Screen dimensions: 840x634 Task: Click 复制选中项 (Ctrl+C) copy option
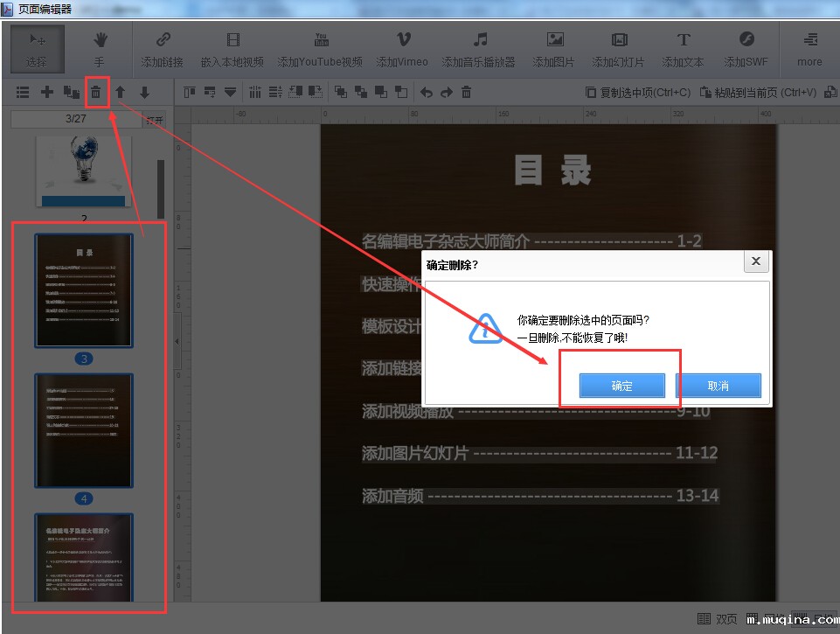click(x=638, y=92)
